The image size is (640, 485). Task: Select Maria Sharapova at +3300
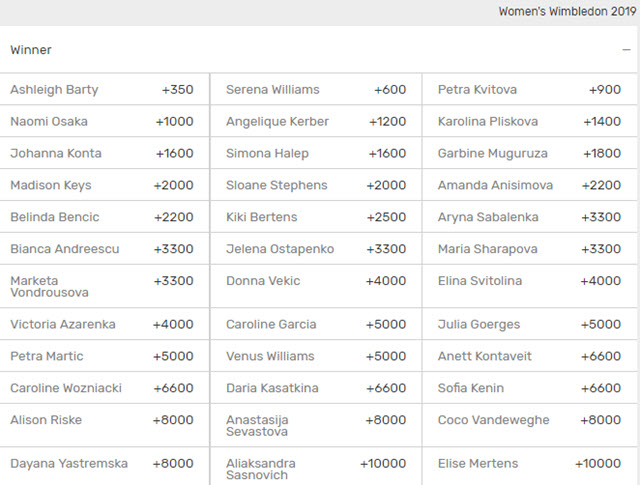pos(529,250)
